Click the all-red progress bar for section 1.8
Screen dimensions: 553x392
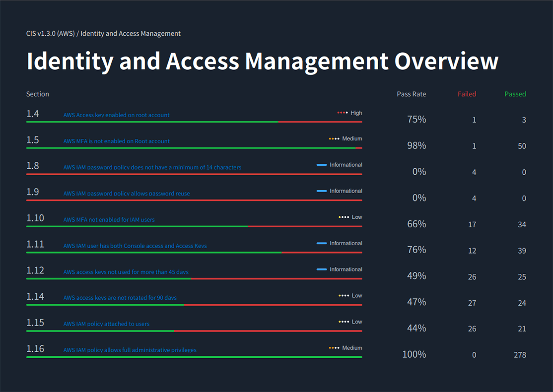coord(194,174)
